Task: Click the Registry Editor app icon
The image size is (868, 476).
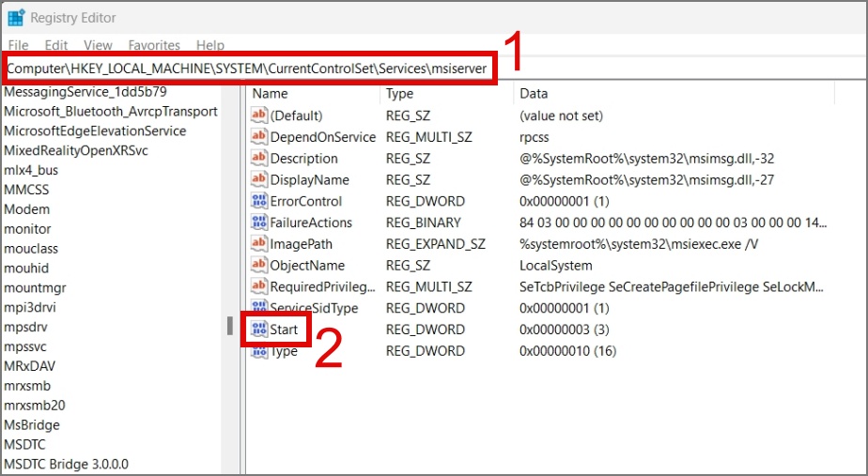Action: click(15, 17)
